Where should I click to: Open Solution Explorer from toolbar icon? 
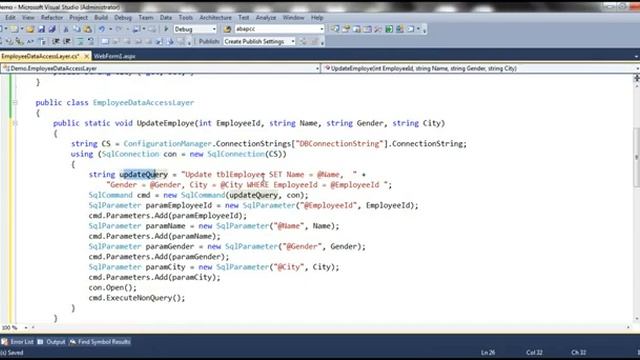[x=335, y=29]
